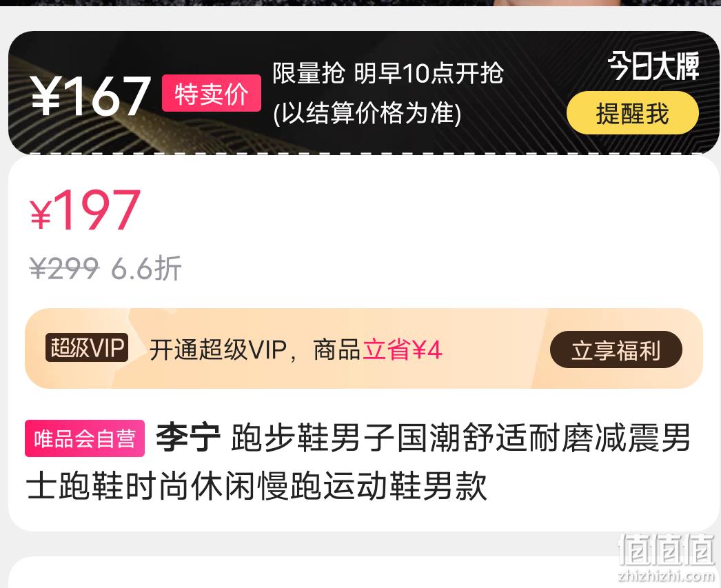
Task: Tap the 超级VIP badge
Action: 86,347
